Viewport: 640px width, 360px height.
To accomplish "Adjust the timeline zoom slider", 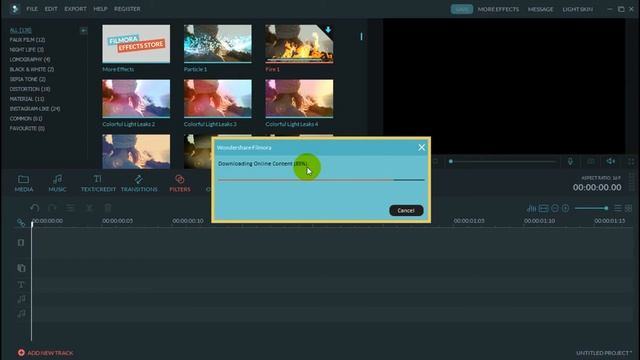I will coord(591,208).
